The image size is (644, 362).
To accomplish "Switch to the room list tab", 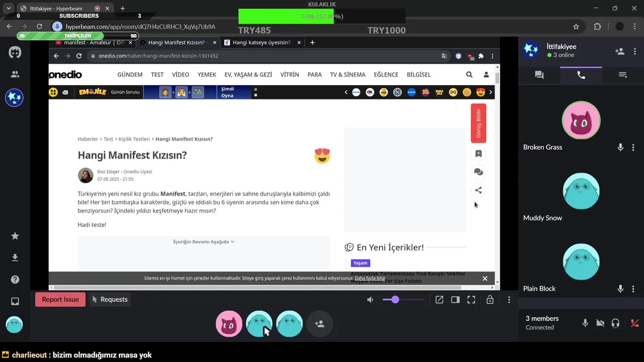I will [x=623, y=75].
